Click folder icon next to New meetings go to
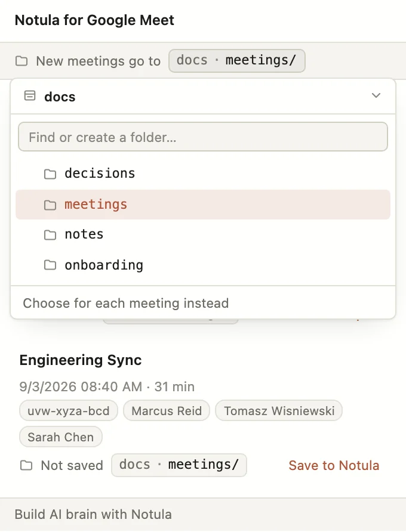This screenshot has width=406, height=532. (x=21, y=61)
